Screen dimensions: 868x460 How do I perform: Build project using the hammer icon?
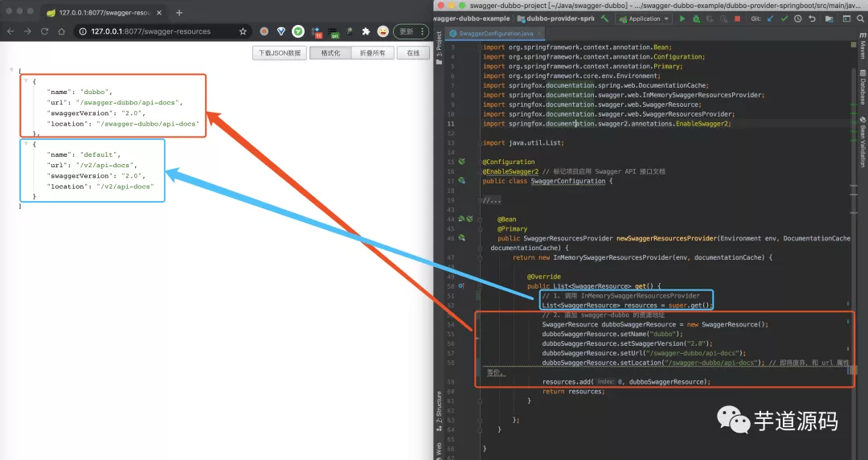pos(604,18)
